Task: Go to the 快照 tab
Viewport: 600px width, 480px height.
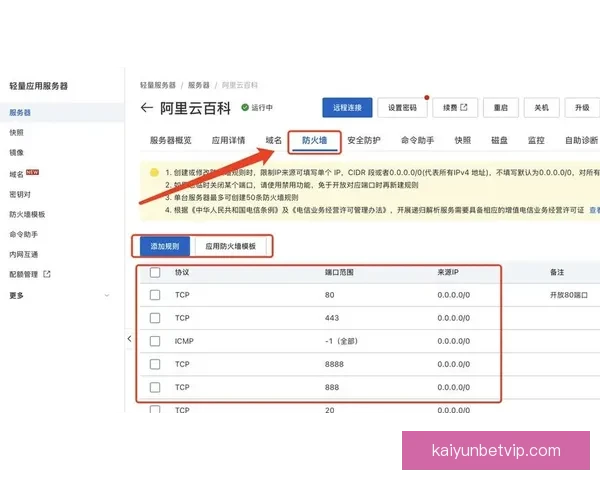Action: click(x=463, y=140)
